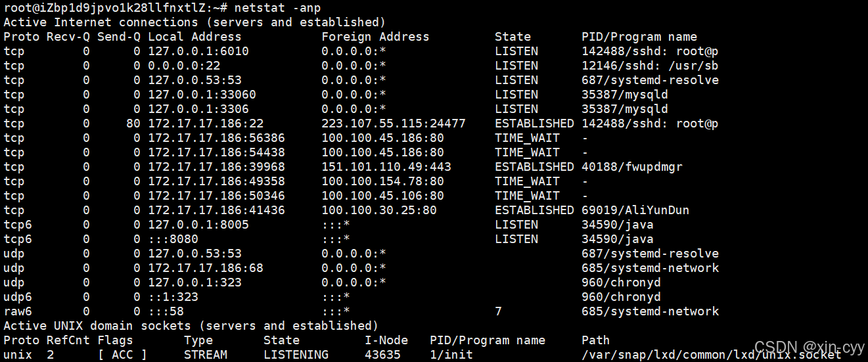Click the ESTABLISHED state on the fwupdmgr row
This screenshot has width=868, height=362.
tap(534, 167)
